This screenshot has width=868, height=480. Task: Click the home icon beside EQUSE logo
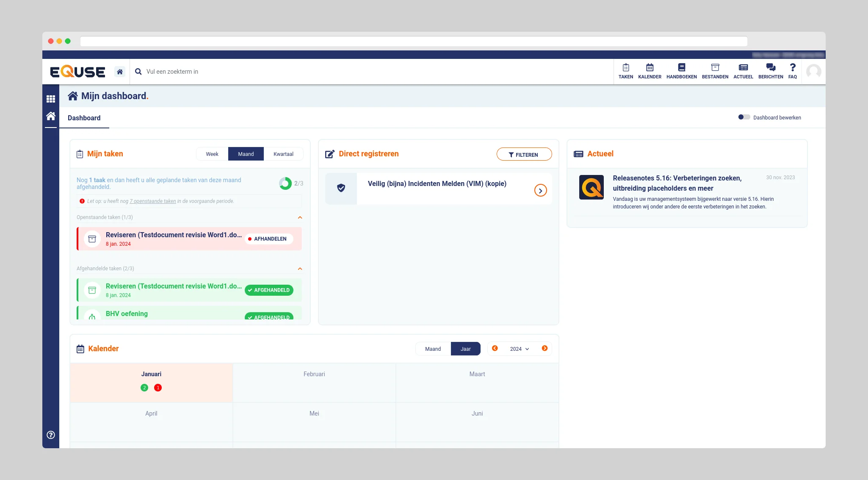click(x=120, y=72)
